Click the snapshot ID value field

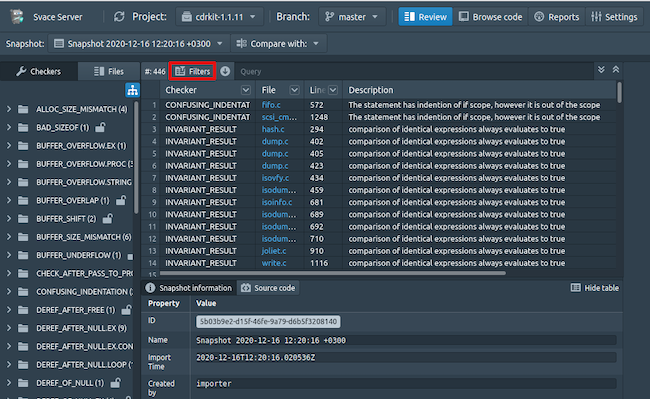pos(268,322)
